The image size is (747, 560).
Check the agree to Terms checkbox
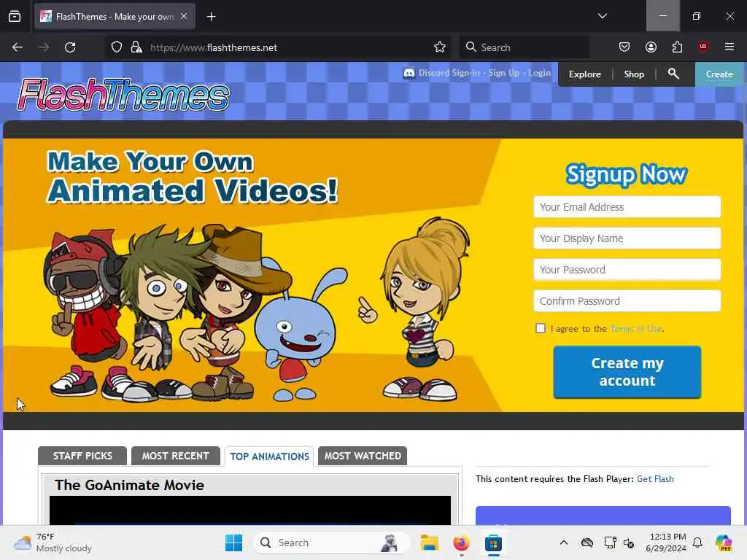[541, 328]
